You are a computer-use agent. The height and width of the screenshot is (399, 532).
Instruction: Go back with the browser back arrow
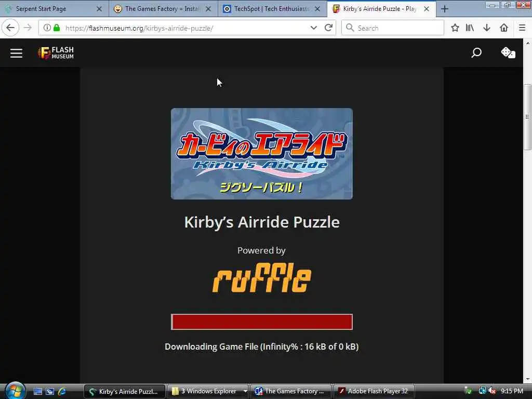[x=10, y=28]
